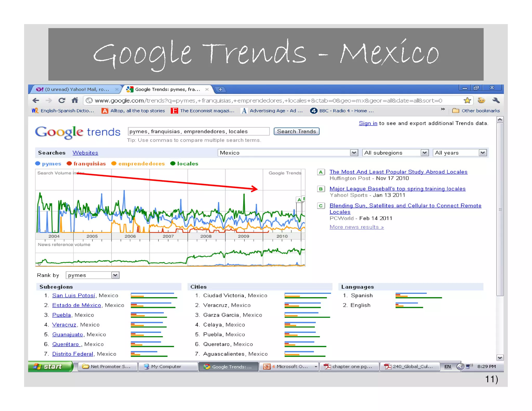Open Most And Least Popular Study Abroad Locales

pyautogui.click(x=398, y=172)
